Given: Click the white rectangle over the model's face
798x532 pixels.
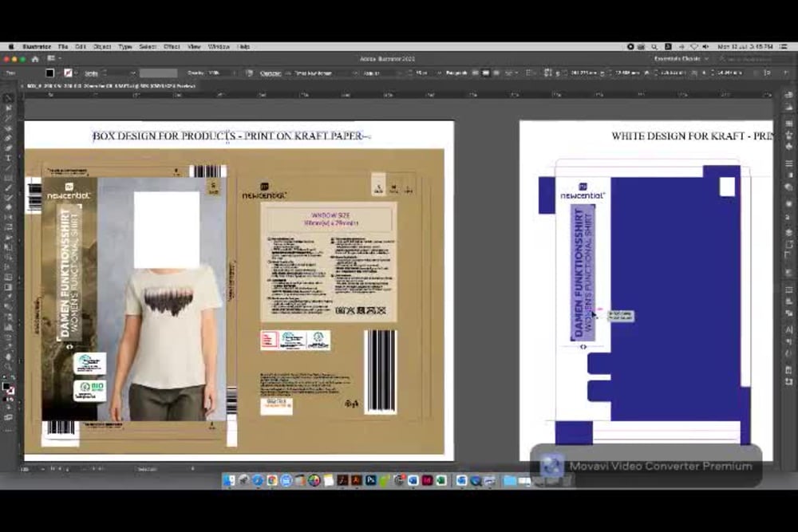Looking at the screenshot, I should 167,230.
